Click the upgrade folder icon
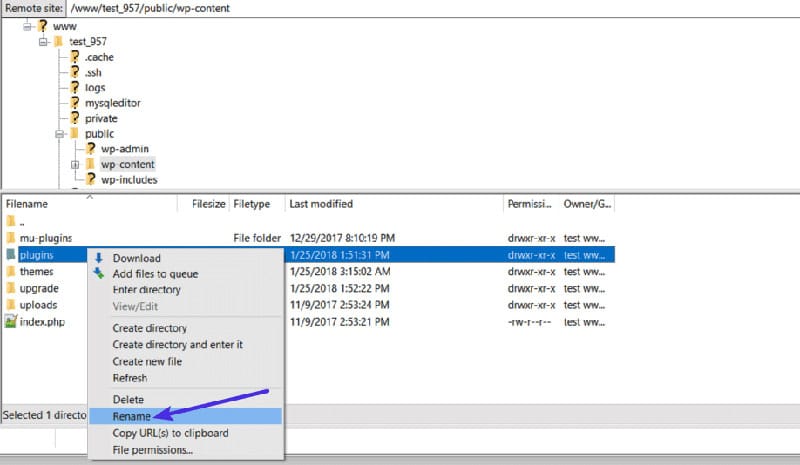Screen dimensions: 800x465 coord(11,288)
